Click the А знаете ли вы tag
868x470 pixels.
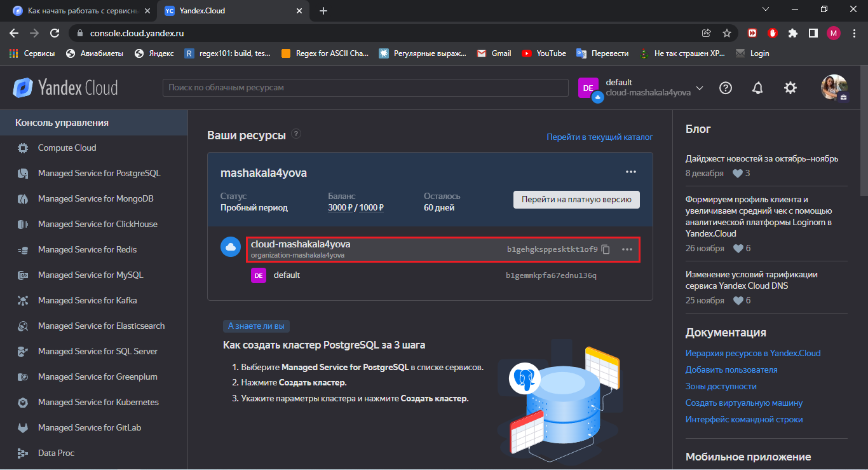pos(256,326)
